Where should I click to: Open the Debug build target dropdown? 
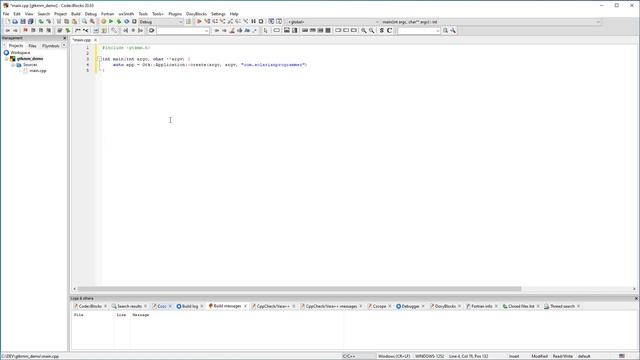(x=161, y=22)
